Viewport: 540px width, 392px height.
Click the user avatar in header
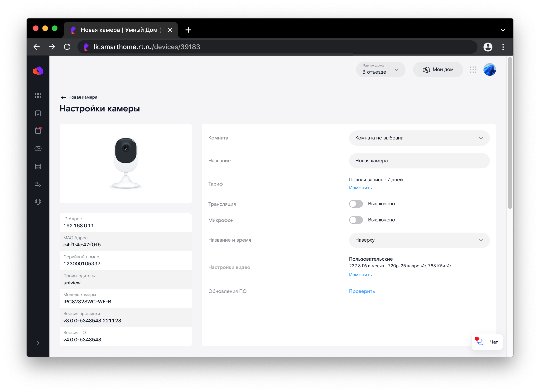(x=489, y=70)
